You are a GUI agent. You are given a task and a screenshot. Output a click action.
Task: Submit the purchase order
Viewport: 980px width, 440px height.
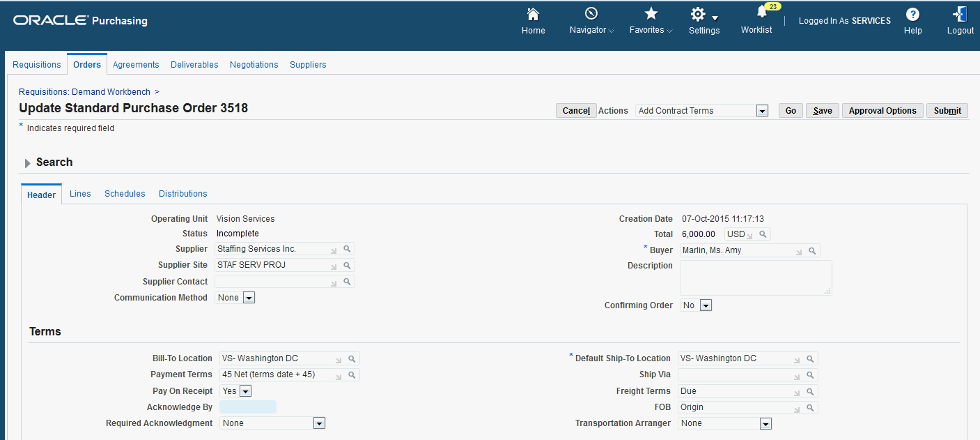pos(947,111)
